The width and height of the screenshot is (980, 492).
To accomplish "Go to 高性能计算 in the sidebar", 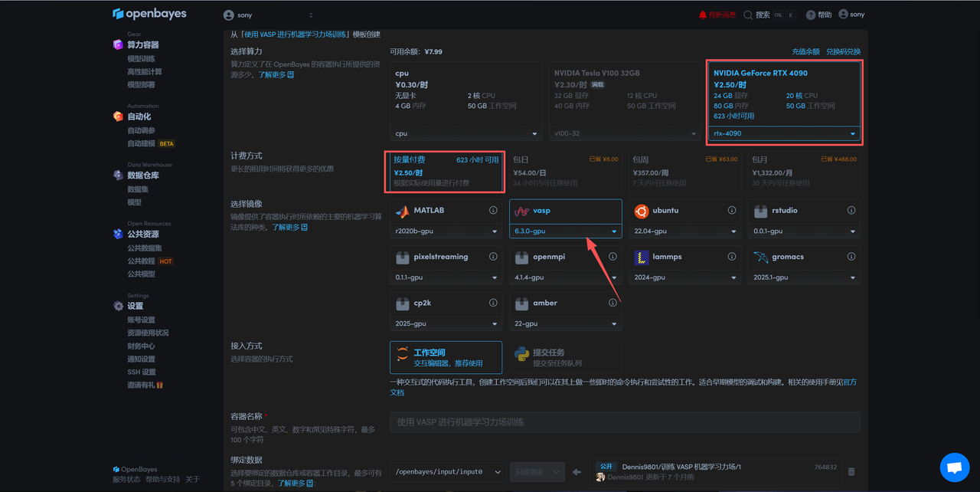I will (145, 71).
